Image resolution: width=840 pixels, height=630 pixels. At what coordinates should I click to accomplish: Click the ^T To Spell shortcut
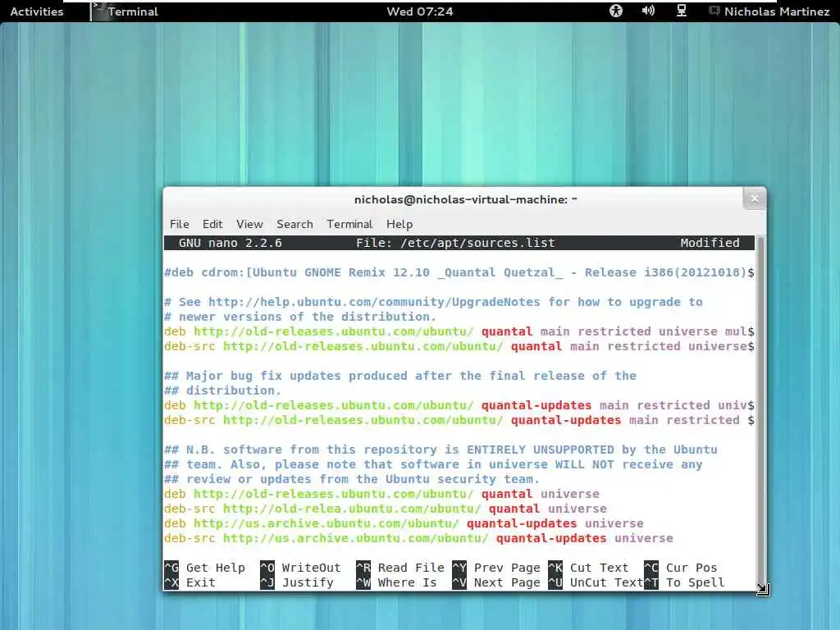(684, 583)
